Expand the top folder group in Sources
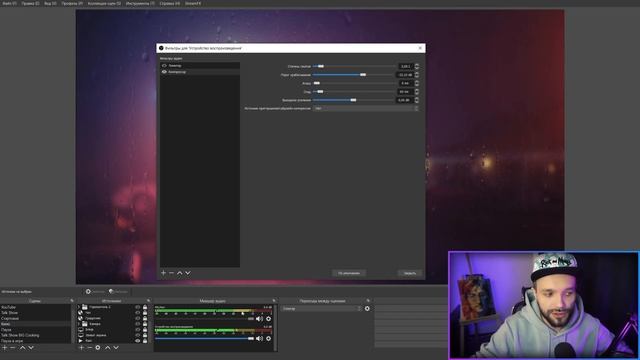 click(79, 307)
